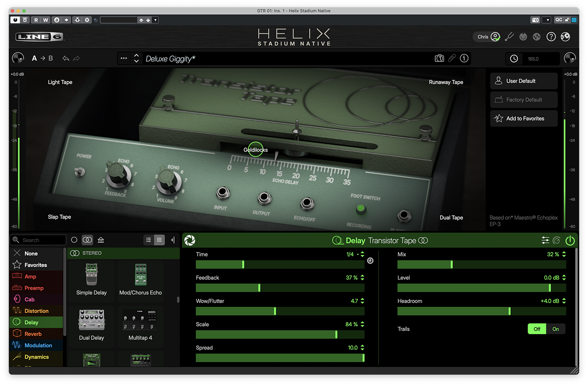Collapse the model browser panel with the arrow
This screenshot has height=385, width=588.
tap(173, 240)
